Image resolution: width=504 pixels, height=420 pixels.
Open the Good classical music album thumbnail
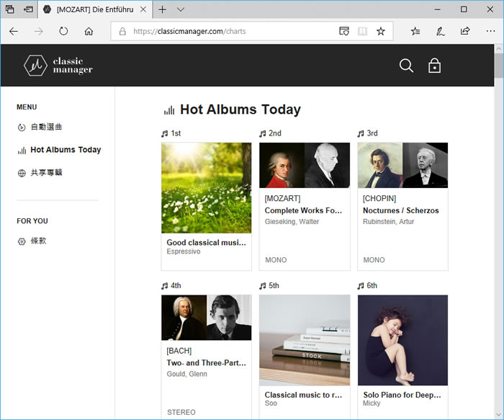coord(206,187)
